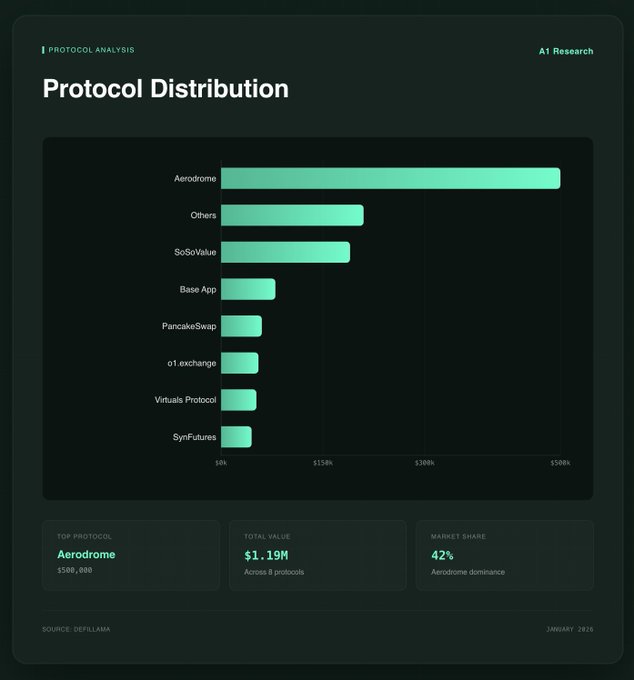The image size is (634, 680).
Task: Select the SynFutures bar
Action: 236,437
